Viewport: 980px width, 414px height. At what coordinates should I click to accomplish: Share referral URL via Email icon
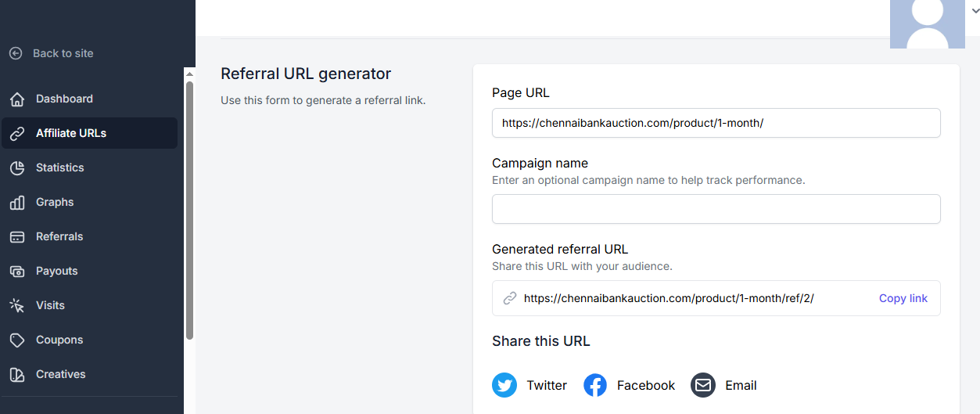pyautogui.click(x=703, y=385)
